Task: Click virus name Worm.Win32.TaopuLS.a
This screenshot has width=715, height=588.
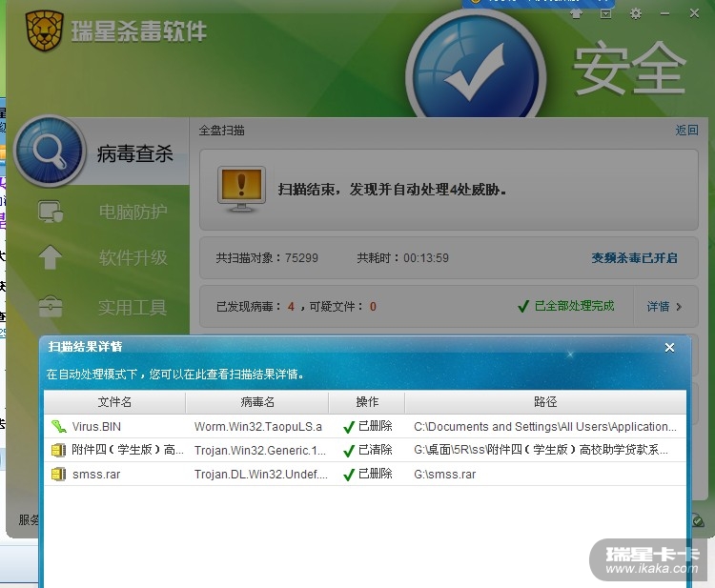Action: [258, 427]
